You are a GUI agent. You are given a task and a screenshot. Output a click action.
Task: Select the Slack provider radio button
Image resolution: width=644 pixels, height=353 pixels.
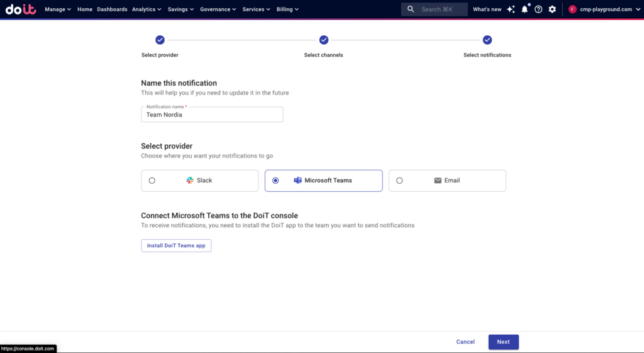[x=152, y=181]
